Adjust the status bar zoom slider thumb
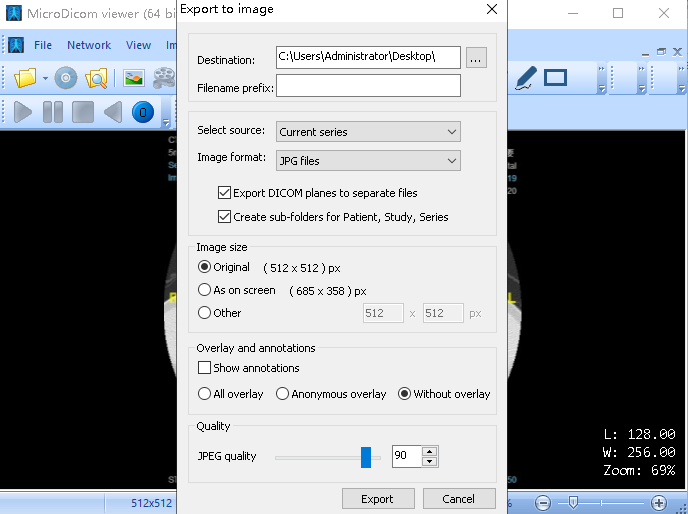 573,502
